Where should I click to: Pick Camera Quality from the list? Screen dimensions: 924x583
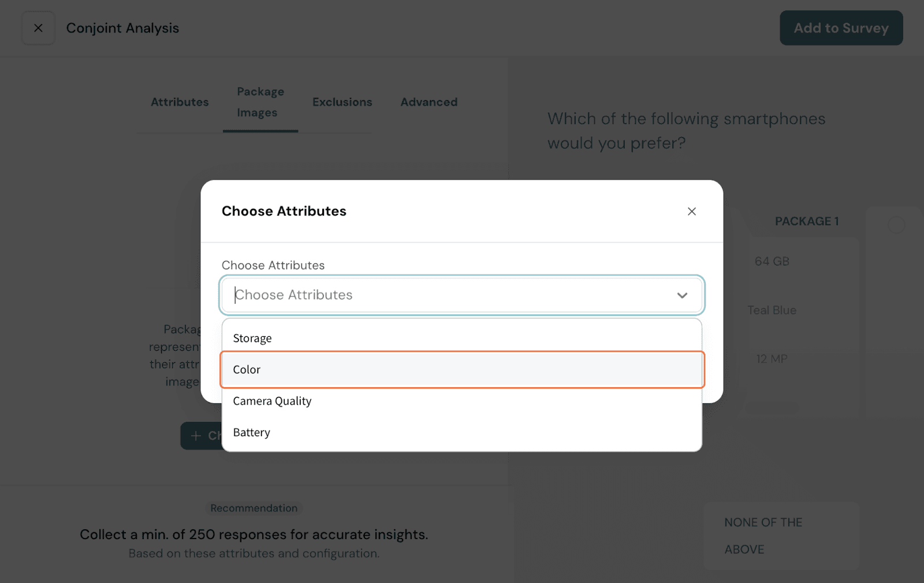[272, 401]
